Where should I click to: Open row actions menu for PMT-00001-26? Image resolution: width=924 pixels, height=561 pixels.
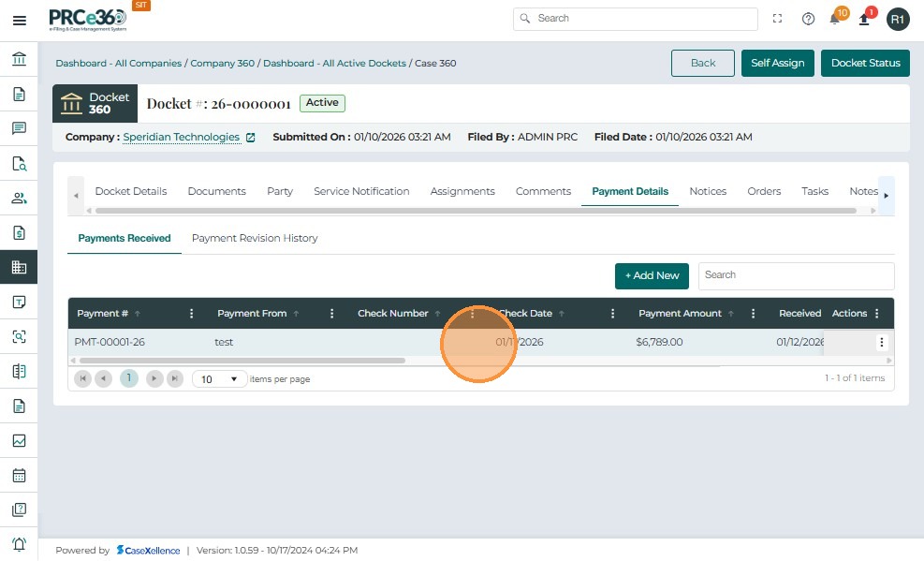click(881, 343)
